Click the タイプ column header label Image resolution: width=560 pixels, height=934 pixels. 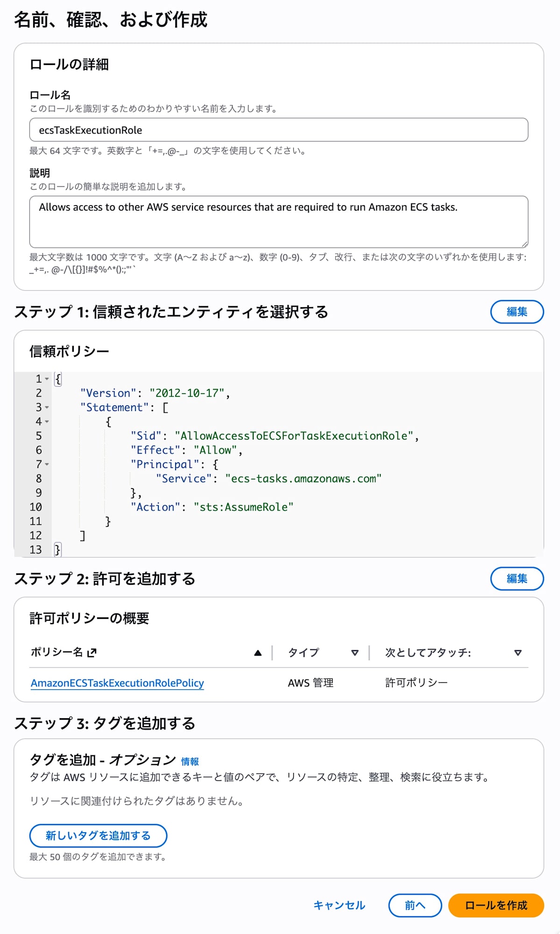click(304, 652)
